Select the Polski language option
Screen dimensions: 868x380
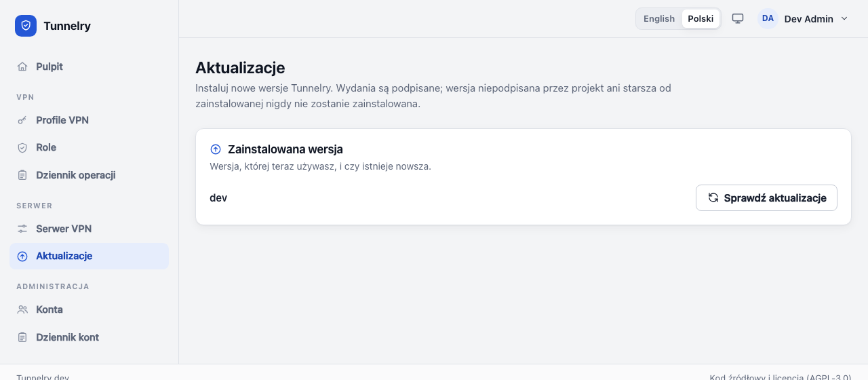[x=701, y=18]
